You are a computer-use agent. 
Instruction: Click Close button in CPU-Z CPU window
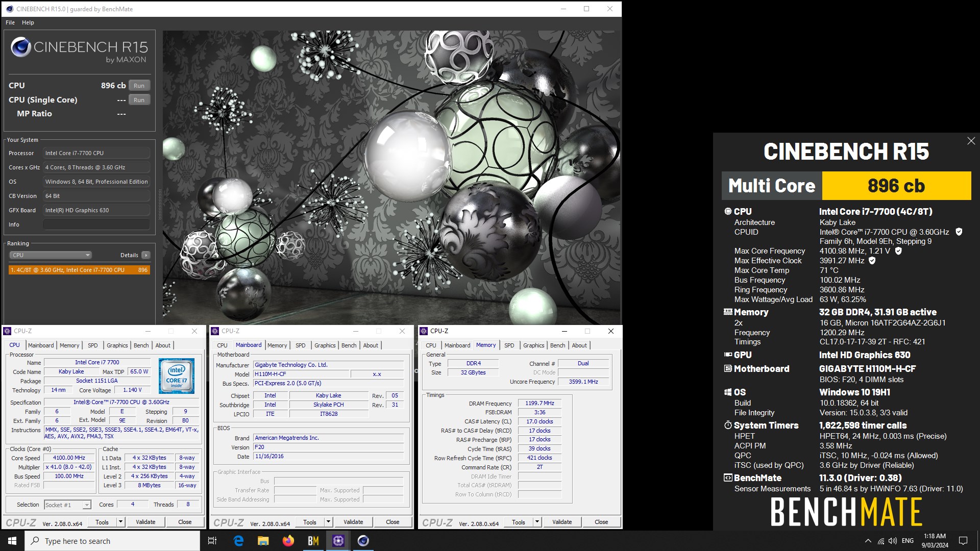(x=185, y=522)
